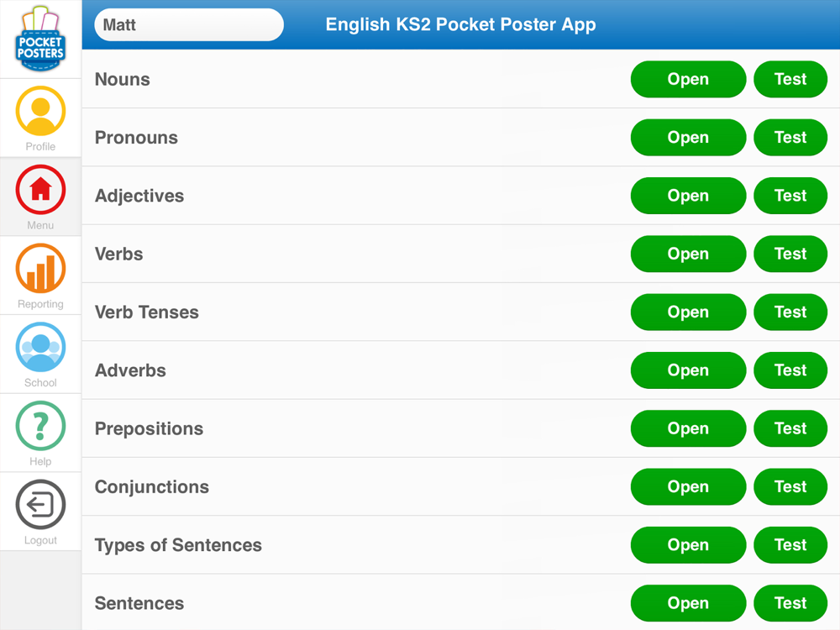Open the Adjectives poster

[689, 196]
